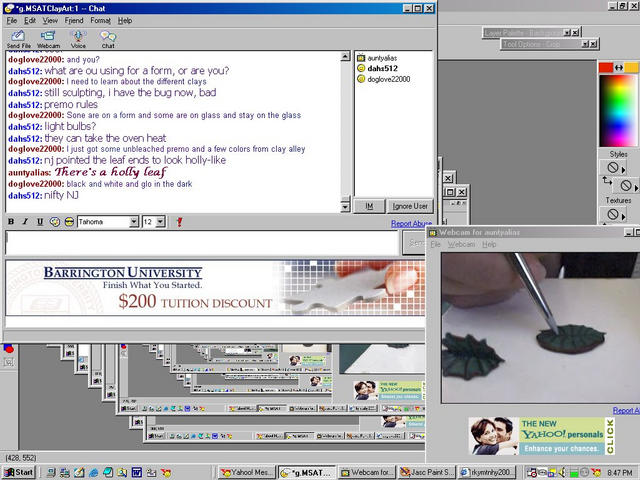Screen dimensions: 640x480
Task: Switch to rkymtnhy200 taskbar button
Action: tap(487, 473)
